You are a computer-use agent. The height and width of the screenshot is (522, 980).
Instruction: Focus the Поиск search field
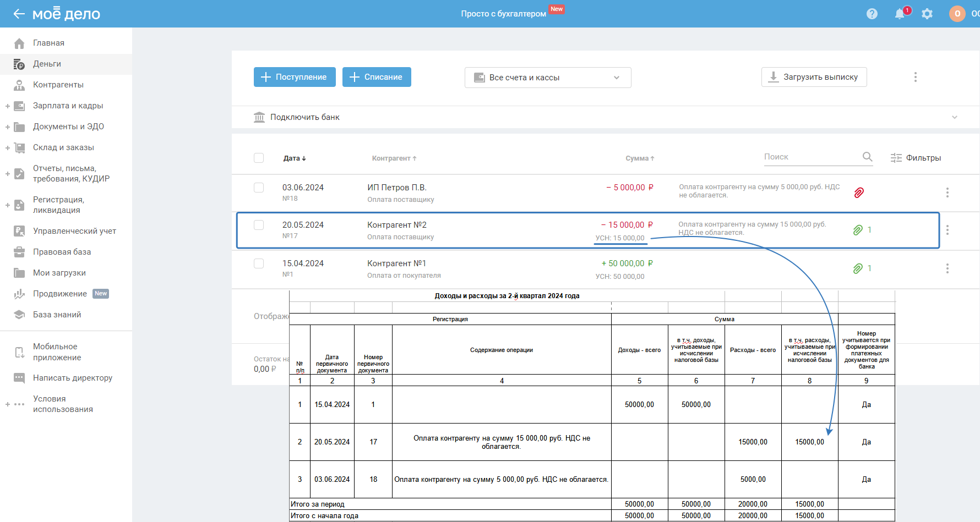[809, 157]
